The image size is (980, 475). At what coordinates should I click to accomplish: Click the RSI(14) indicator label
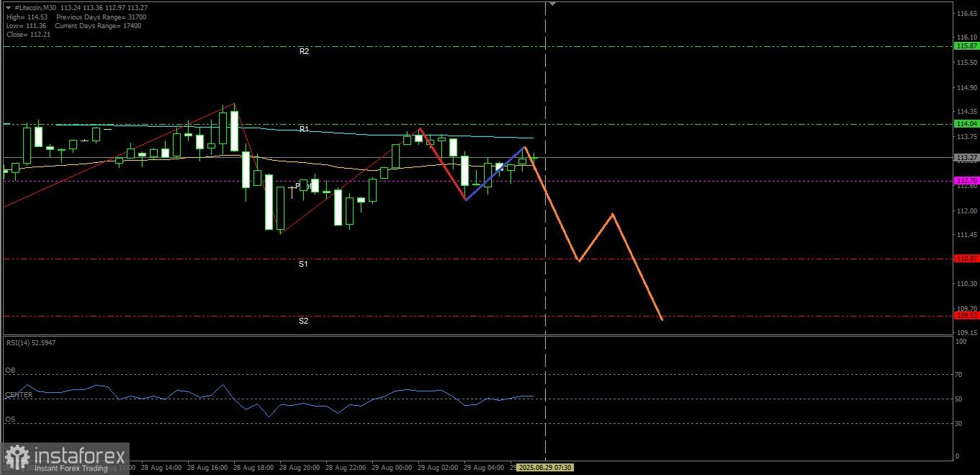(30, 342)
